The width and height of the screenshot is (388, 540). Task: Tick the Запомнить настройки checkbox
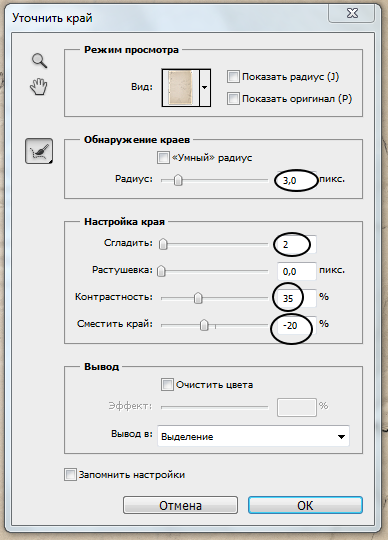pyautogui.click(x=70, y=475)
